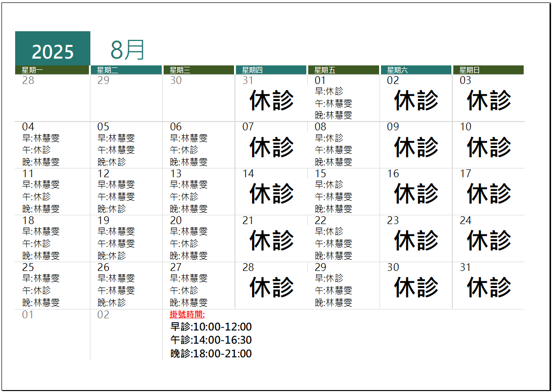
Task: Click date number 26
Action: pyautogui.click(x=104, y=268)
